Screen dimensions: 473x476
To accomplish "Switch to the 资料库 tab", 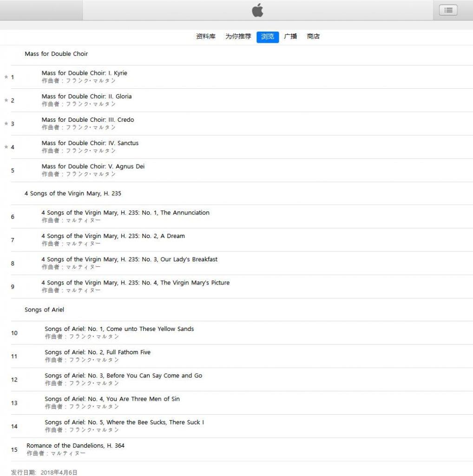I will click(x=206, y=36).
